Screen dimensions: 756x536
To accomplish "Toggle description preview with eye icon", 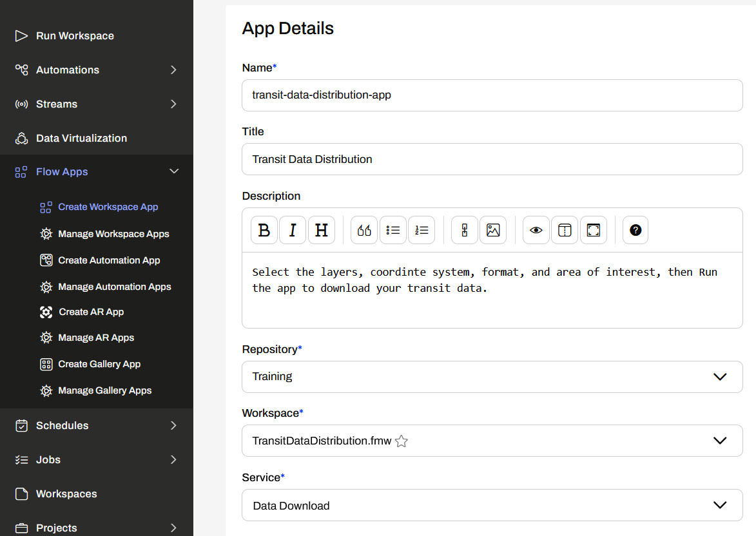I will point(536,230).
